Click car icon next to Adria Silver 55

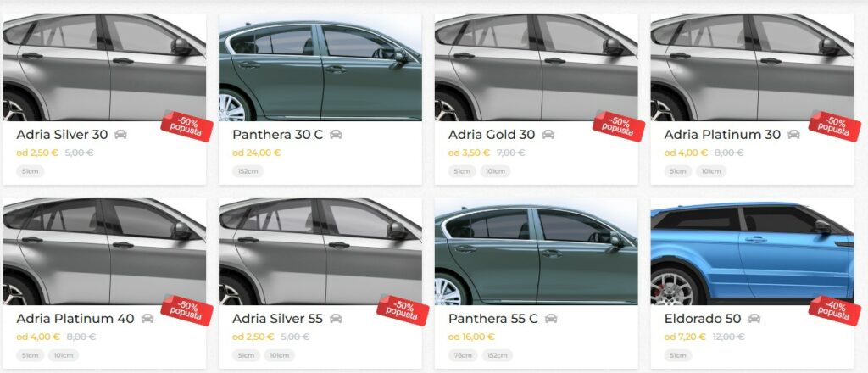(x=336, y=319)
